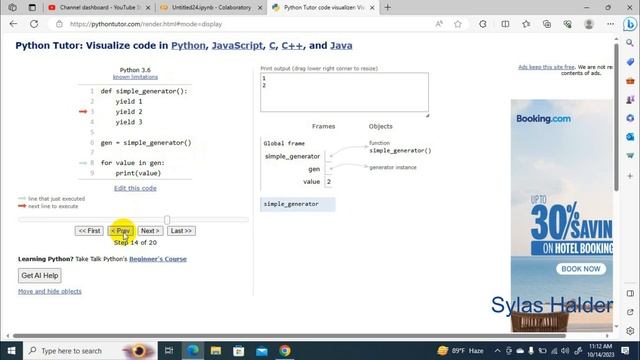Open Google Chrome from the taskbar
The image size is (640, 360).
click(x=285, y=351)
